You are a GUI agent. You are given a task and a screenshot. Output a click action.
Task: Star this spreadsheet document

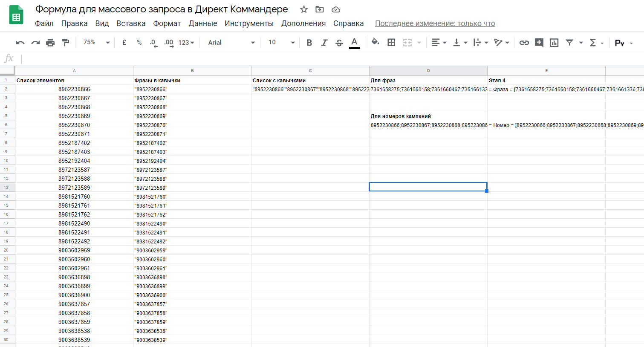click(304, 9)
